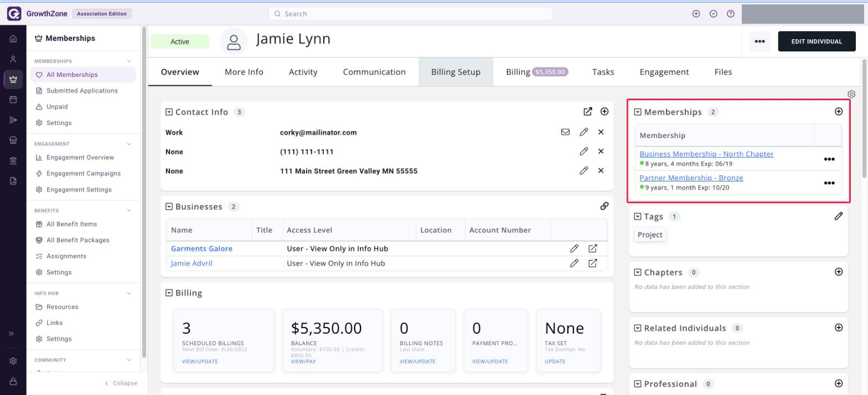Image resolution: width=868 pixels, height=395 pixels.
Task: Collapse the Related Individuals panel
Action: [638, 328]
